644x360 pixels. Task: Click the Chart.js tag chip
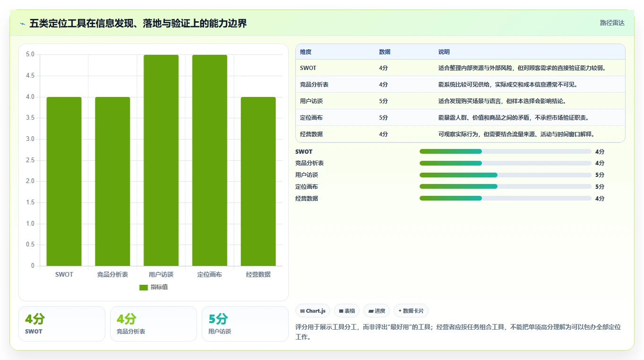(313, 311)
